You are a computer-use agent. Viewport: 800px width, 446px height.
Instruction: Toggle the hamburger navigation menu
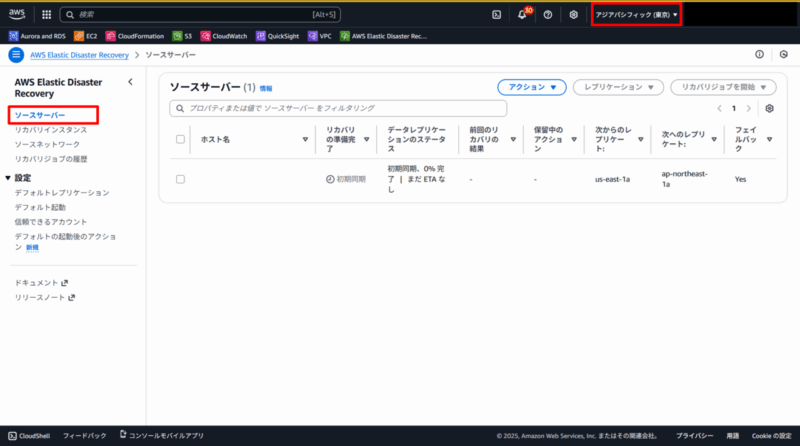click(16, 55)
